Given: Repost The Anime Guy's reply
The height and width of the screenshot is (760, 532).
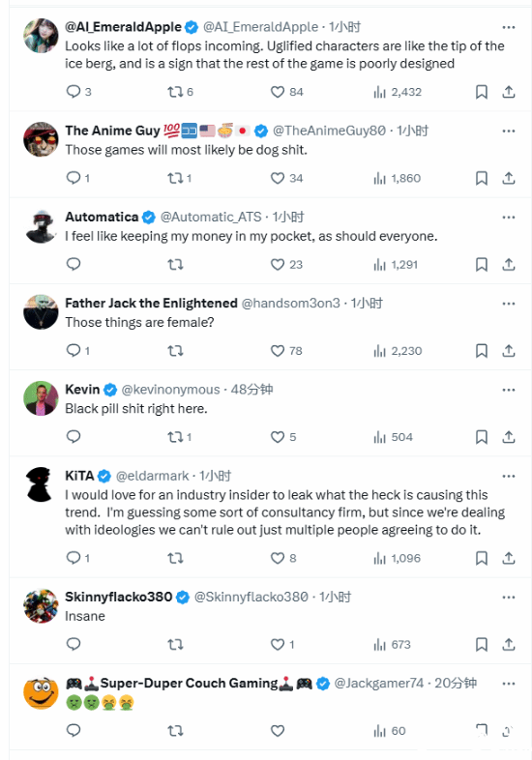Looking at the screenshot, I should [x=180, y=178].
